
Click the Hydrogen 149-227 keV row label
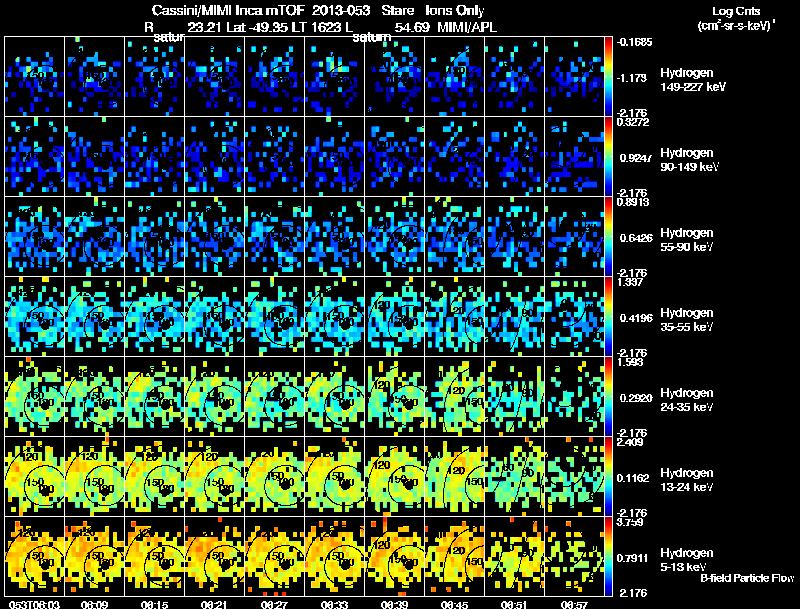692,80
